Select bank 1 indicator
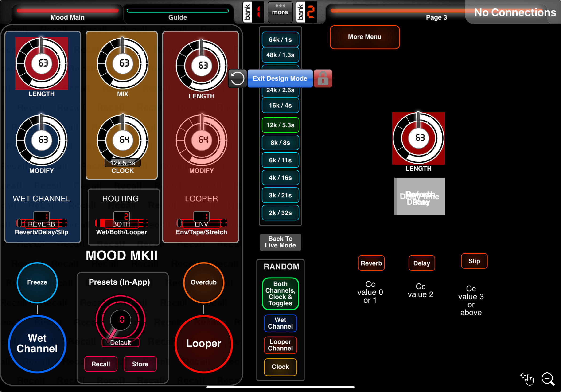Viewport: 561px width, 392px height. click(x=253, y=12)
